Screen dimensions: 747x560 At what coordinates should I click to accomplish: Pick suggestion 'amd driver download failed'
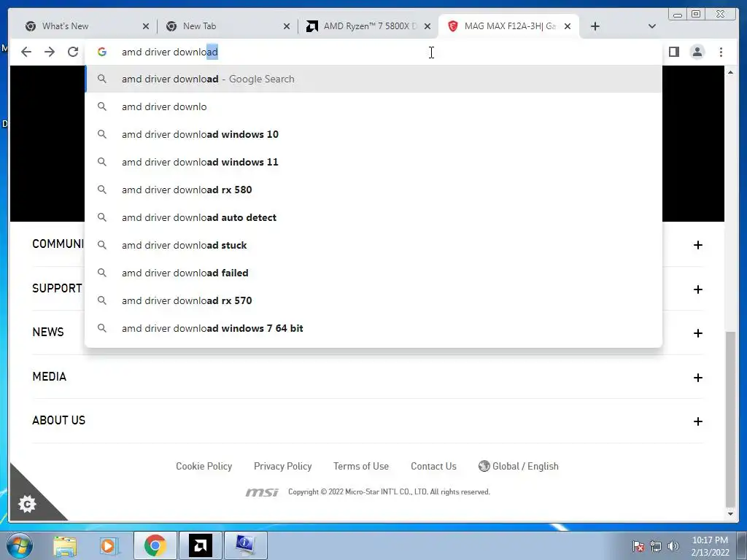(373, 273)
